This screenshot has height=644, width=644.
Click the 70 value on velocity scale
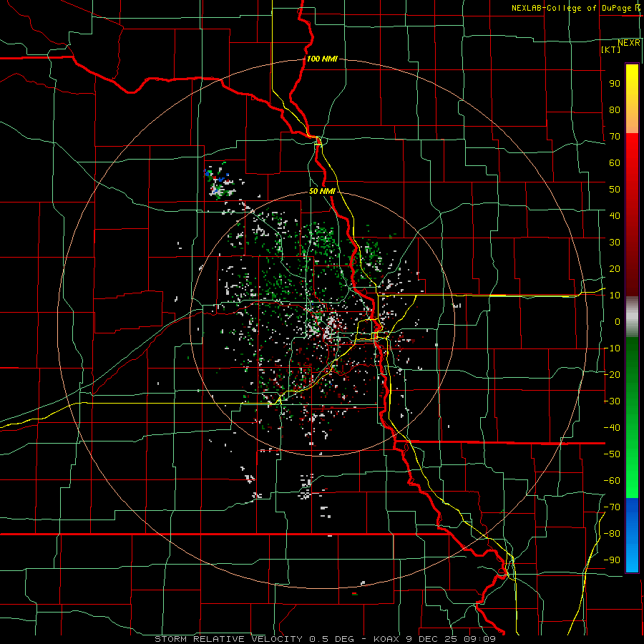[615, 137]
